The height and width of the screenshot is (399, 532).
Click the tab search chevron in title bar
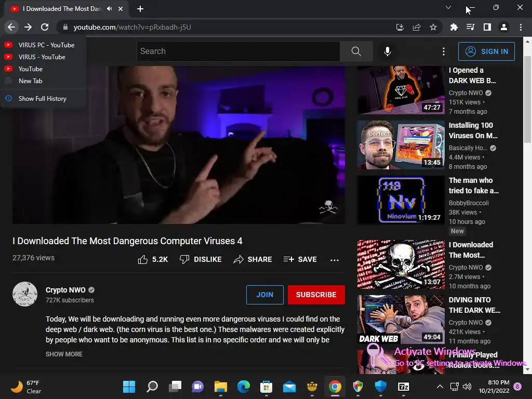click(448, 7)
